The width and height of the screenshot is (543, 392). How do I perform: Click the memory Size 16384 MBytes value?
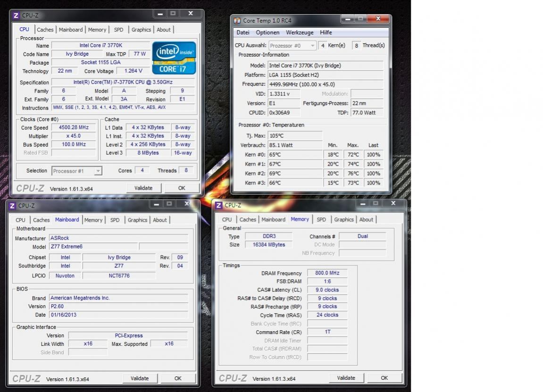269,245
